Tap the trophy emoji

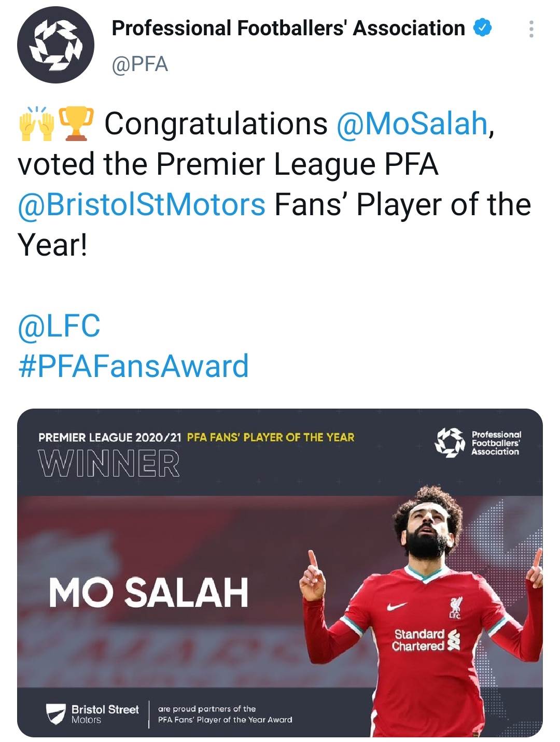[76, 123]
